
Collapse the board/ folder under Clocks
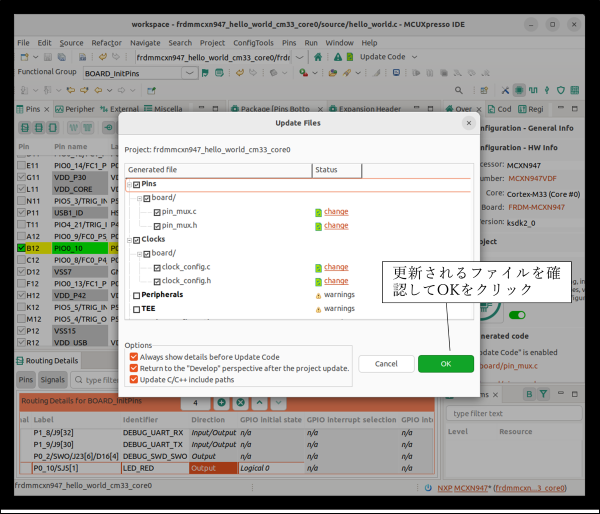click(140, 254)
